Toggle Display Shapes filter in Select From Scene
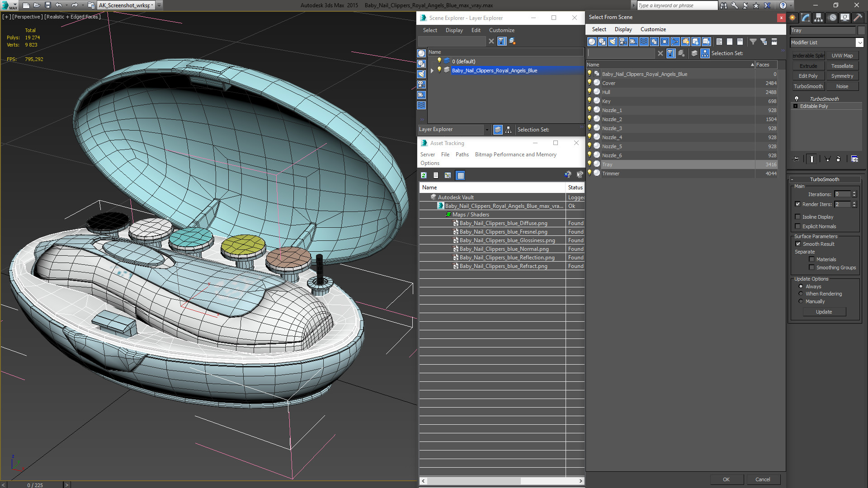The image size is (868, 488). tap(602, 42)
